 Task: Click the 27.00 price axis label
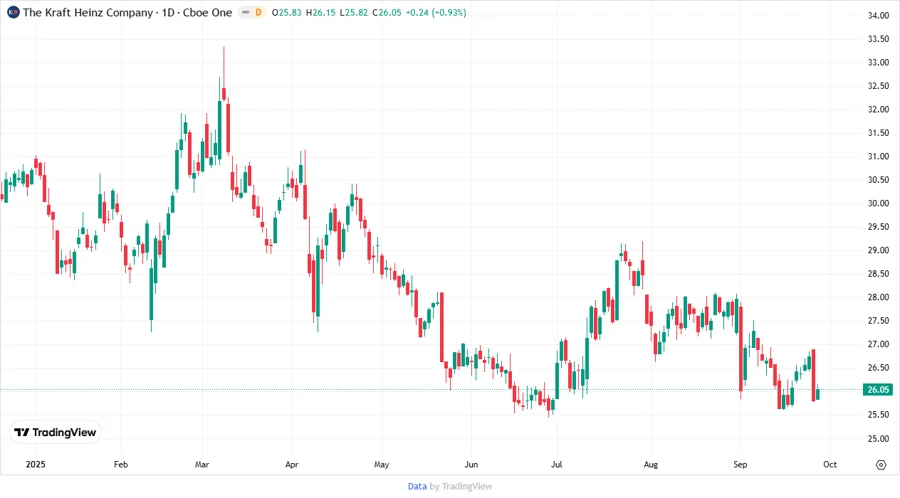click(x=878, y=344)
